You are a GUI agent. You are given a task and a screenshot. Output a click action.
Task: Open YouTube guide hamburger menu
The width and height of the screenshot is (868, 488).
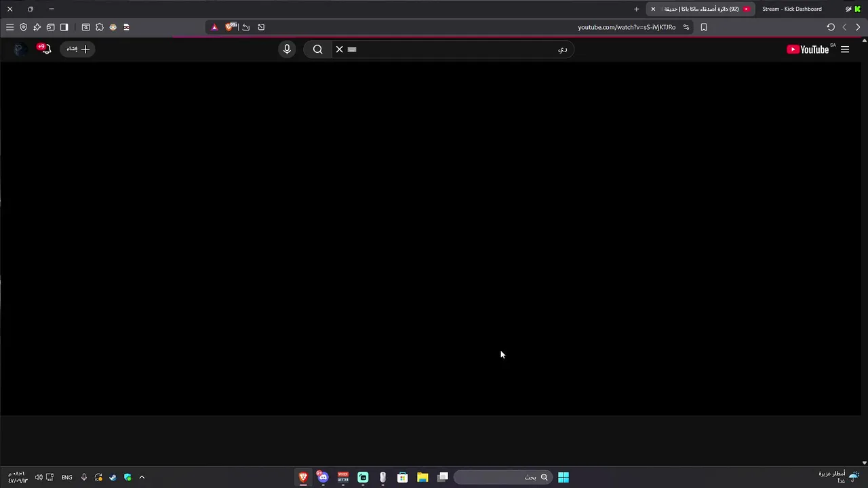tap(845, 49)
